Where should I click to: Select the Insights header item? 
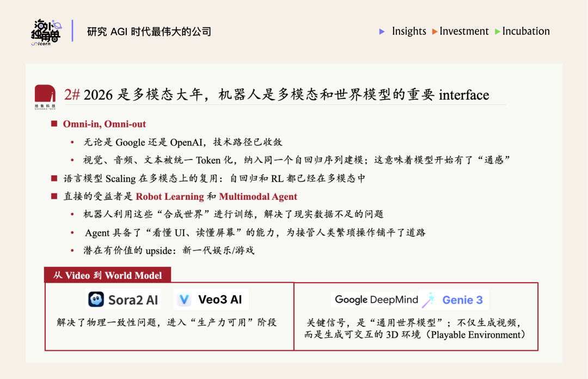409,32
